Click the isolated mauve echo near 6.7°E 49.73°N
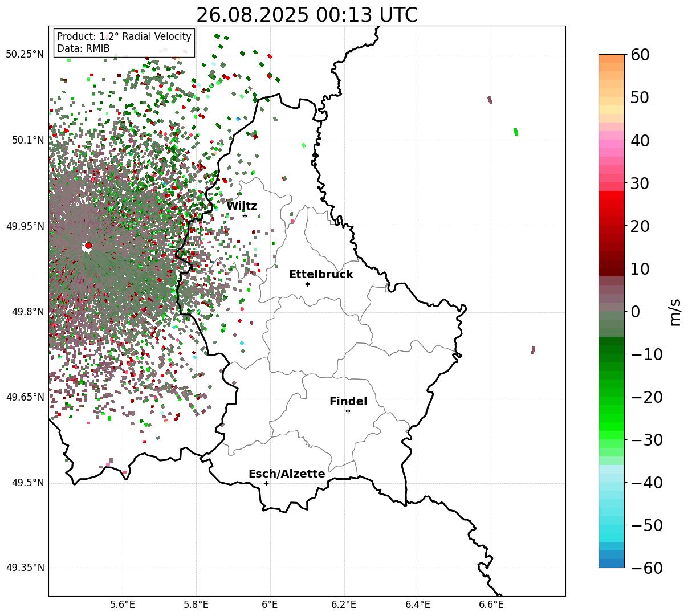The width and height of the screenshot is (688, 616). pos(533,350)
